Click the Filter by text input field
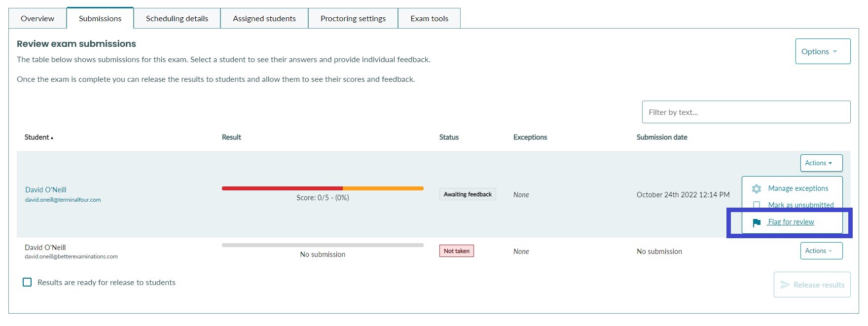The height and width of the screenshot is (326, 868). click(x=746, y=112)
